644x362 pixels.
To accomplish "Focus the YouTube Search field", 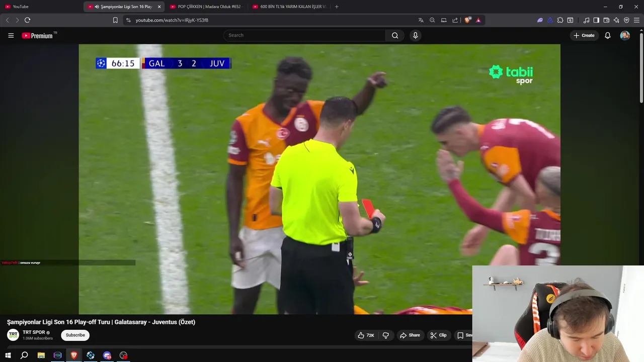I will pyautogui.click(x=304, y=35).
